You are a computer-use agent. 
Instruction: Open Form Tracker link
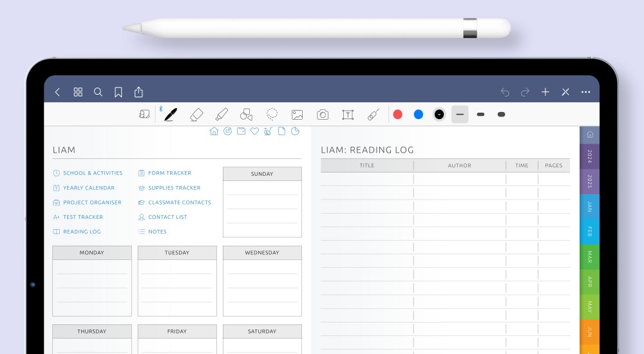(165, 173)
